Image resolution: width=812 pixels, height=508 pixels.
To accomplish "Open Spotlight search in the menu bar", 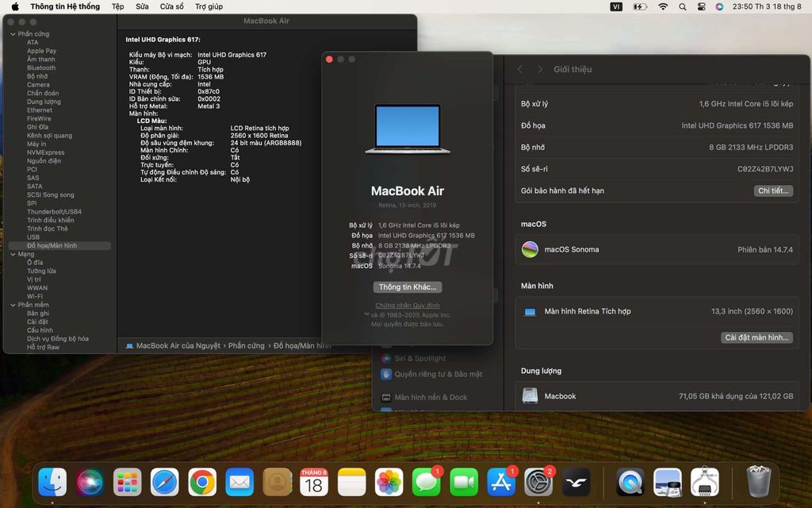I will 683,6.
